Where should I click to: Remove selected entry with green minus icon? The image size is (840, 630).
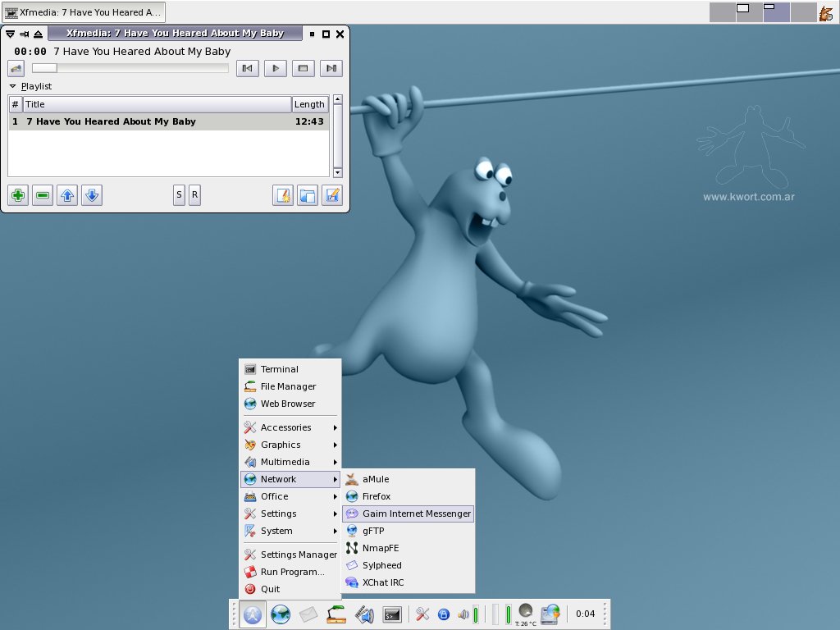[43, 195]
